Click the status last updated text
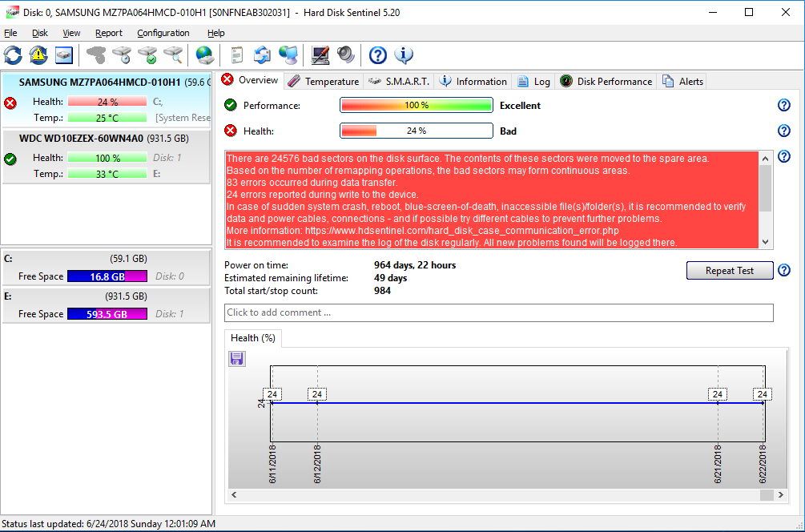Image resolution: width=805 pixels, height=532 pixels. [108, 524]
